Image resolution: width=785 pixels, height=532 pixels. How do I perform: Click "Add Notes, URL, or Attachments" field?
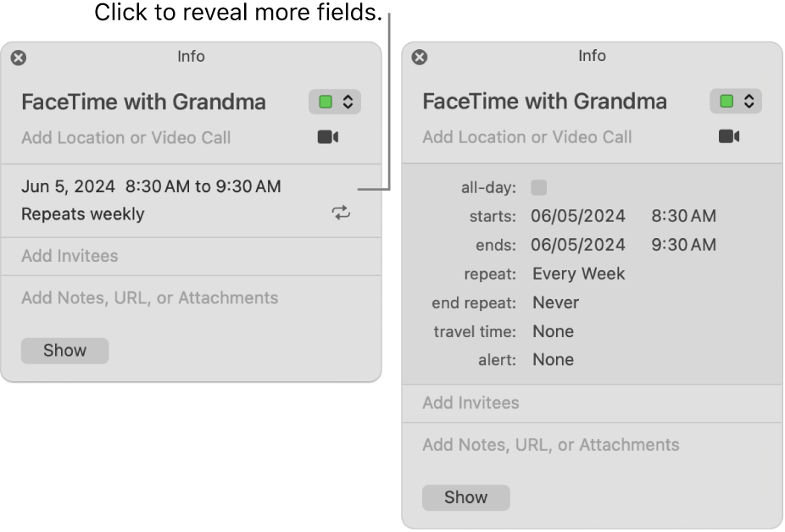[149, 297]
